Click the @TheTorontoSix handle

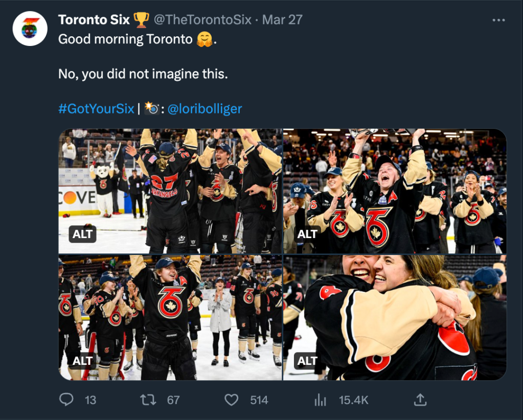(202, 20)
